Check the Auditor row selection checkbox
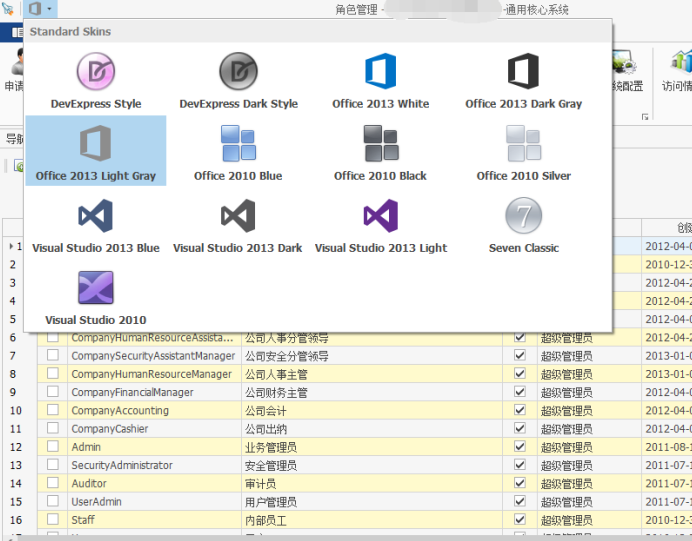 53,483
